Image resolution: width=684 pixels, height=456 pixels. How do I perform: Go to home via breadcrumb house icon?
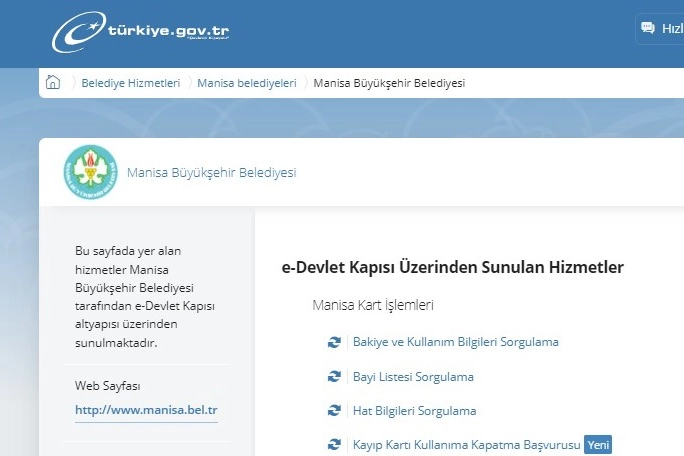53,82
